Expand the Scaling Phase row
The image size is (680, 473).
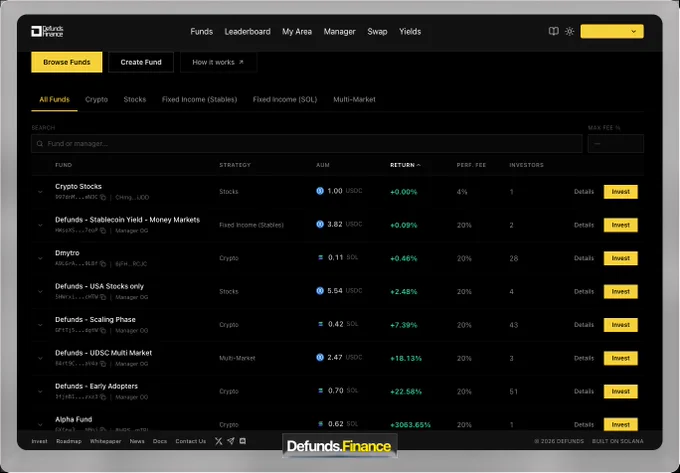(40, 325)
